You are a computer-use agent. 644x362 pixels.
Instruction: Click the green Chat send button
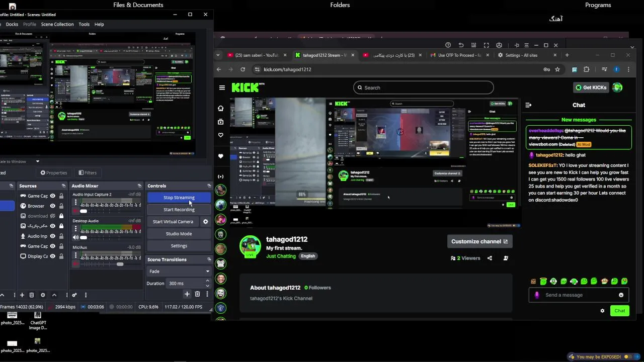(x=619, y=311)
